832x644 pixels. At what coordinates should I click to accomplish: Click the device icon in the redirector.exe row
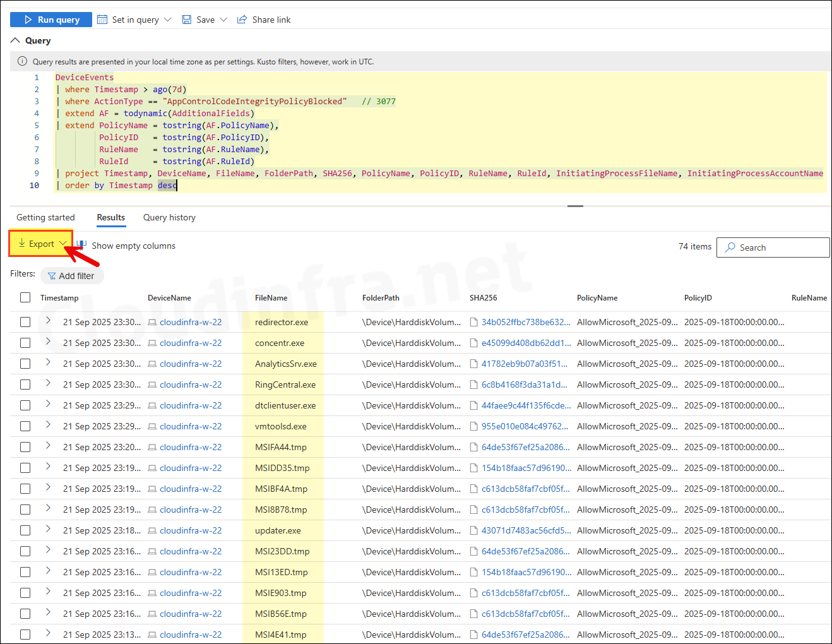point(152,322)
